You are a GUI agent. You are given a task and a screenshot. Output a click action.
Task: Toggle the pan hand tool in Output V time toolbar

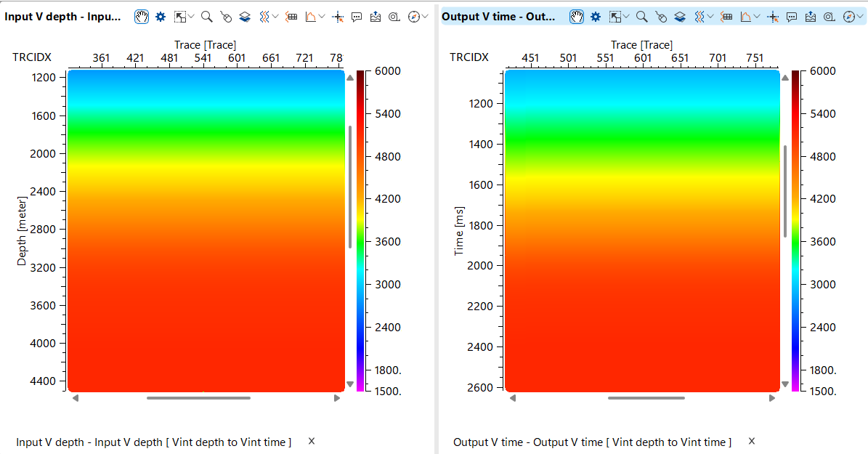pos(577,17)
